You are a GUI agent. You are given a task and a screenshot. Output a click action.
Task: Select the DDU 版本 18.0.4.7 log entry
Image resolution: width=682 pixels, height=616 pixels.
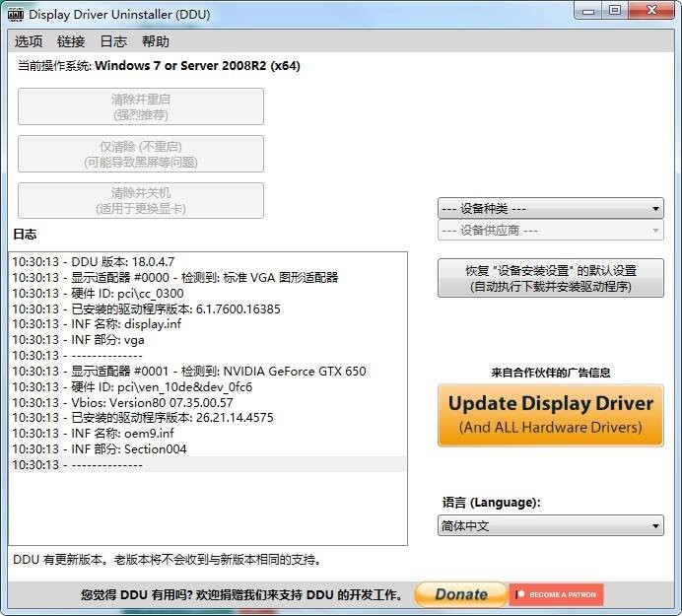click(x=94, y=261)
